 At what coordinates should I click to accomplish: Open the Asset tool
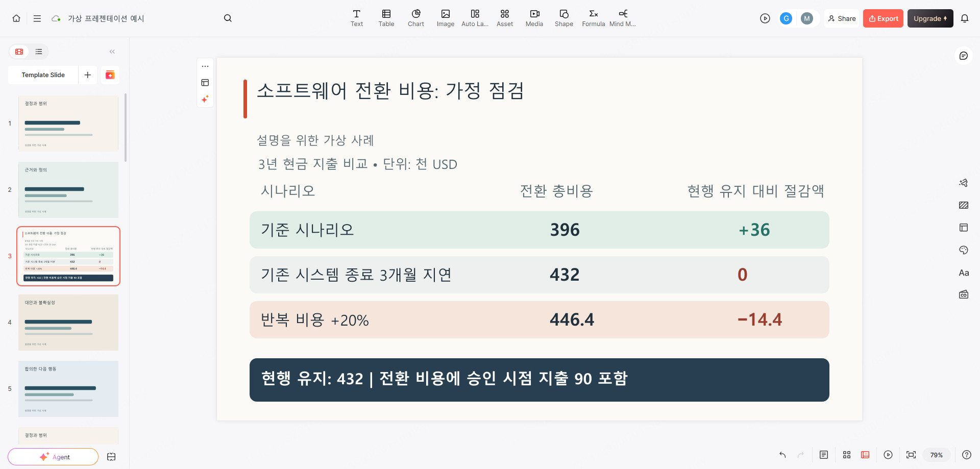[x=505, y=18]
